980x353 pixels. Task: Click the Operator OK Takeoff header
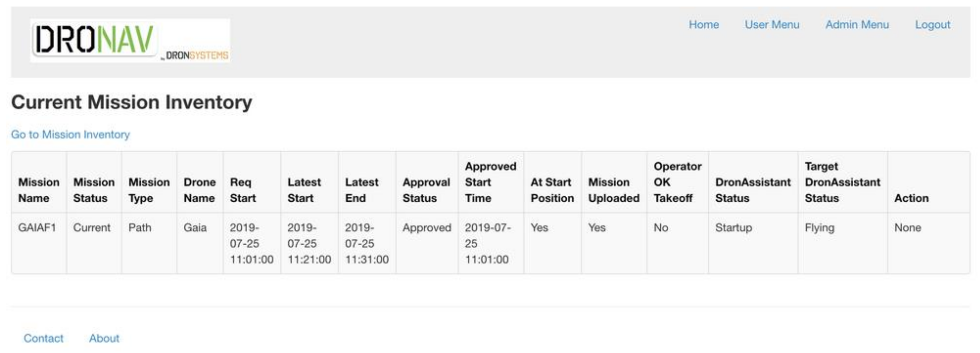click(677, 182)
